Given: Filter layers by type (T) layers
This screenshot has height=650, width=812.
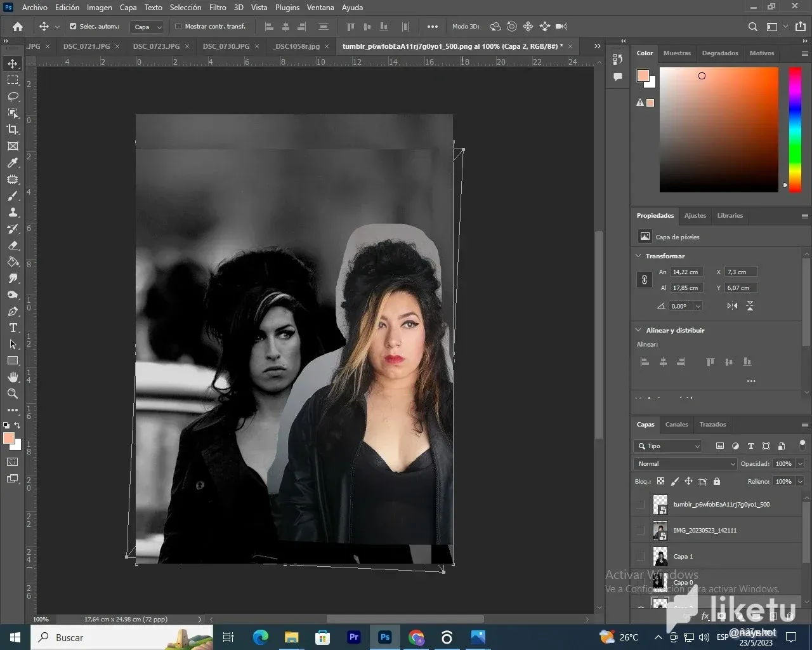Looking at the screenshot, I should [x=751, y=446].
